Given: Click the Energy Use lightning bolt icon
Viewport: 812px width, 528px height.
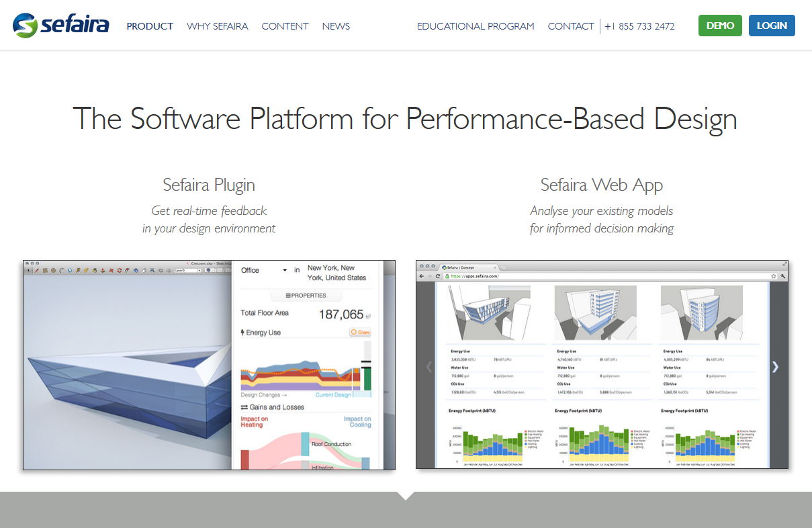Looking at the screenshot, I should [x=243, y=333].
